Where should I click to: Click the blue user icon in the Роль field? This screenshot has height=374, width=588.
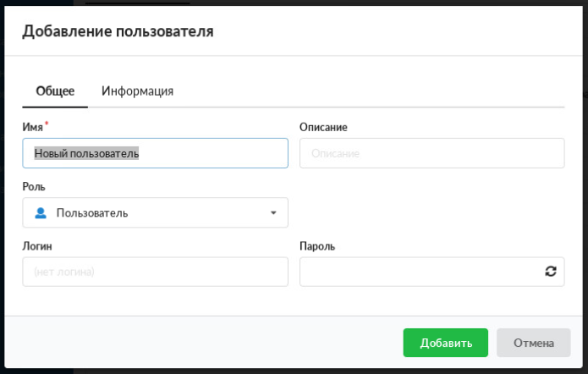(x=41, y=212)
